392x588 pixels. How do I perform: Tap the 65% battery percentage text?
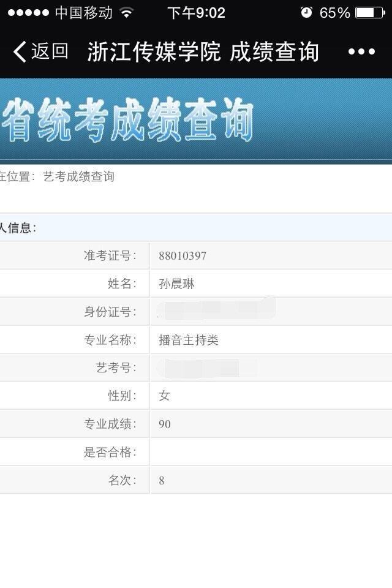coord(334,13)
